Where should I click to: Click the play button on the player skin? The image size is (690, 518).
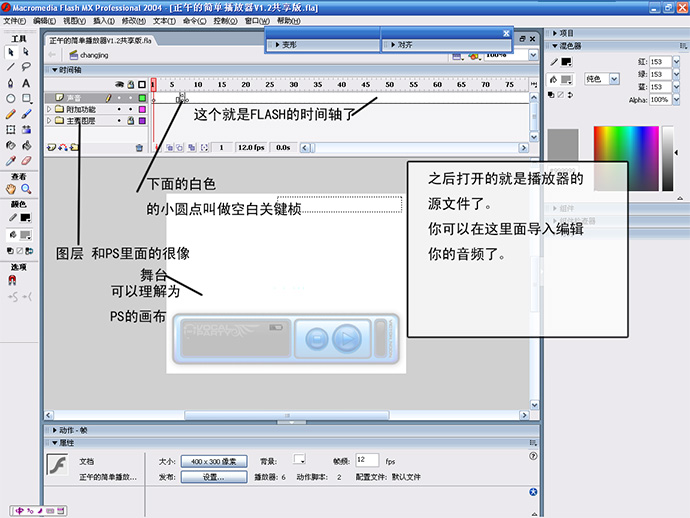347,339
